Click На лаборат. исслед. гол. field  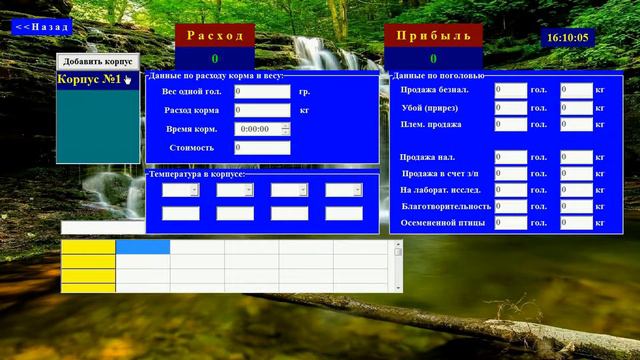point(511,190)
